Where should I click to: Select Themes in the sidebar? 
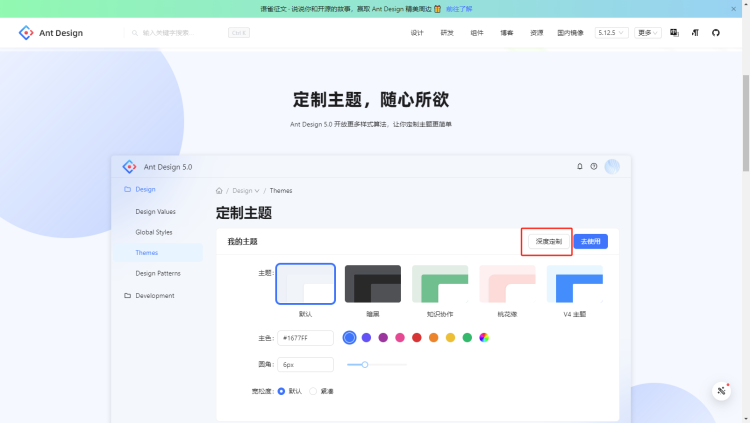[x=158, y=253]
